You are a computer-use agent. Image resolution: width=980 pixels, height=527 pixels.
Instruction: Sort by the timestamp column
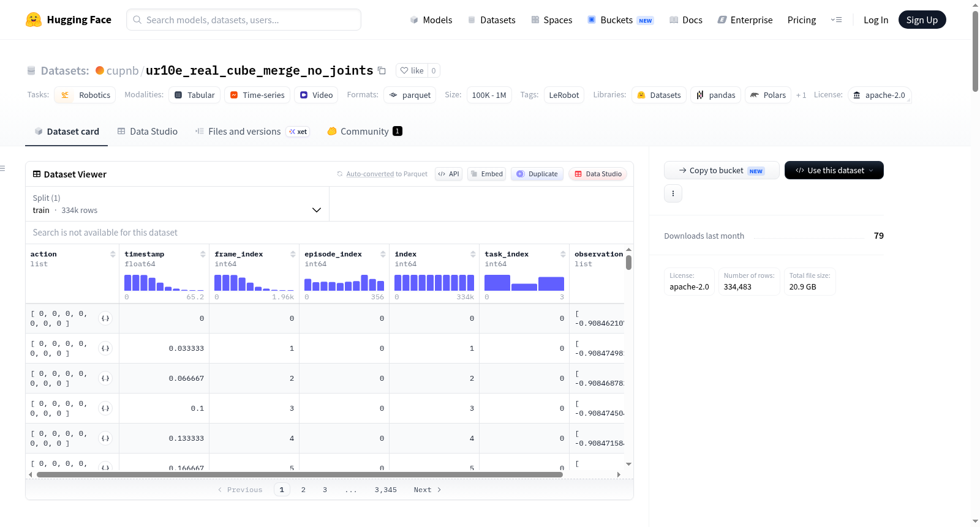[203, 254]
